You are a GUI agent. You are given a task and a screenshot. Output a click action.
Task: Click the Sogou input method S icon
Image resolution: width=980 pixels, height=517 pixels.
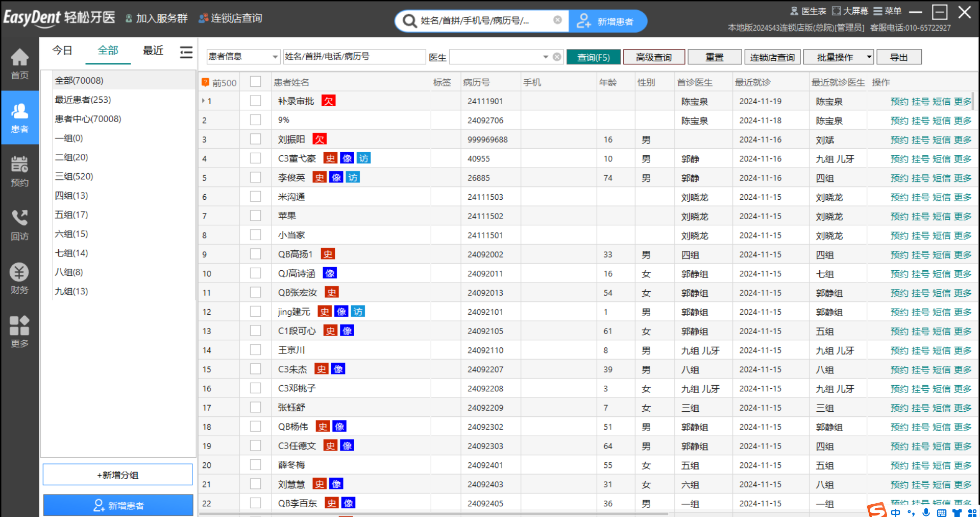pos(877,509)
